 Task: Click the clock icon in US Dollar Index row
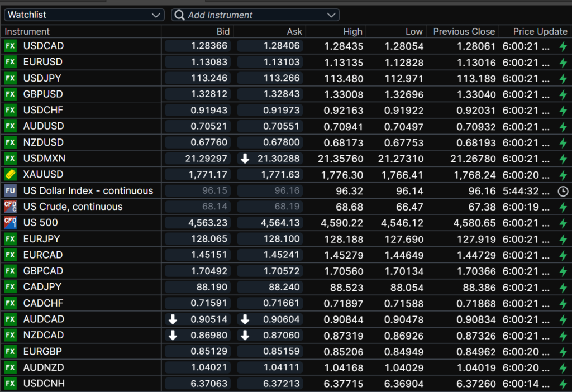[563, 191]
